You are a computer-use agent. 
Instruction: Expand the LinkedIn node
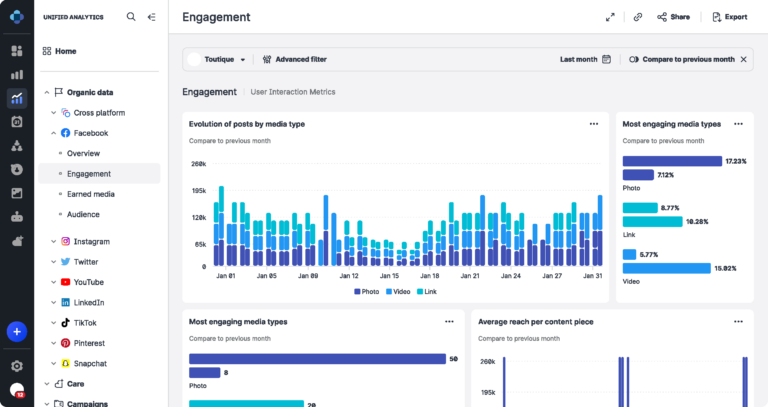53,303
